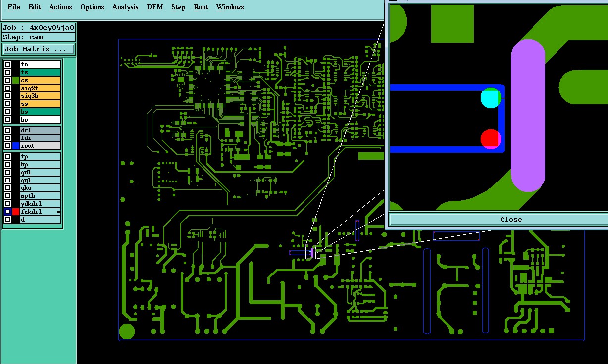
Task: Open the DFM menu
Action: [155, 7]
